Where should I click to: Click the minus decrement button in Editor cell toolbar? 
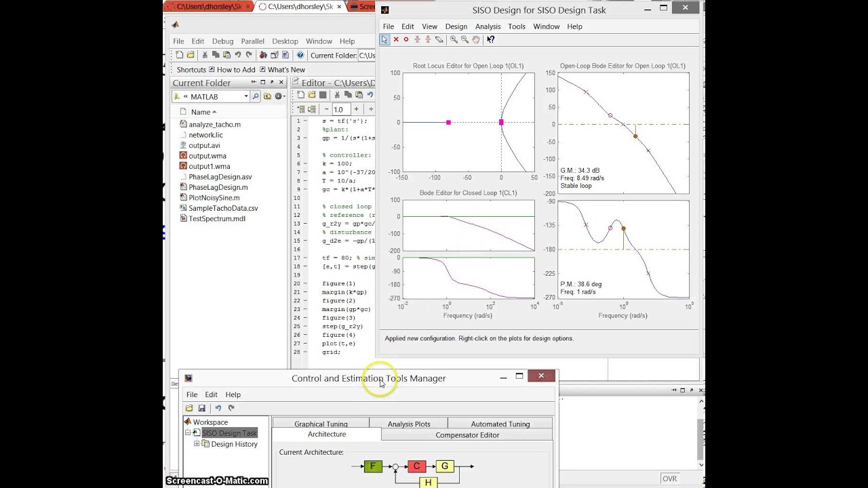click(326, 109)
